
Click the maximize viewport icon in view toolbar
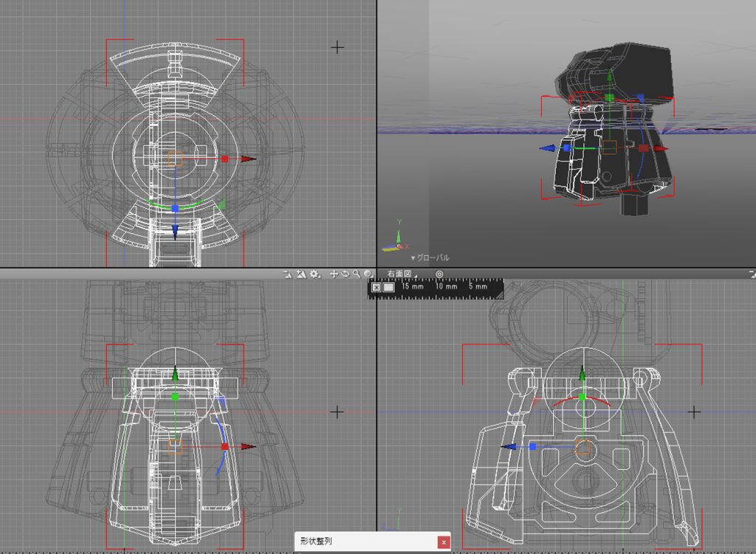(x=287, y=274)
